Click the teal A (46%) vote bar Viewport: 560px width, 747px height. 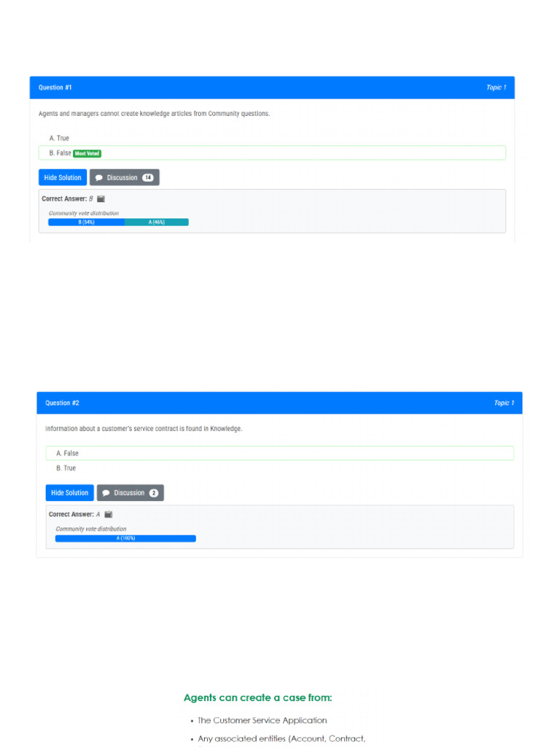click(x=157, y=222)
